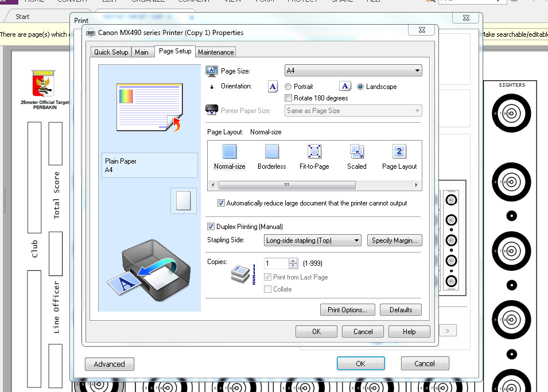This screenshot has height=392, width=548.
Task: Click the PERBAKIN logo in the document
Action: (x=44, y=83)
